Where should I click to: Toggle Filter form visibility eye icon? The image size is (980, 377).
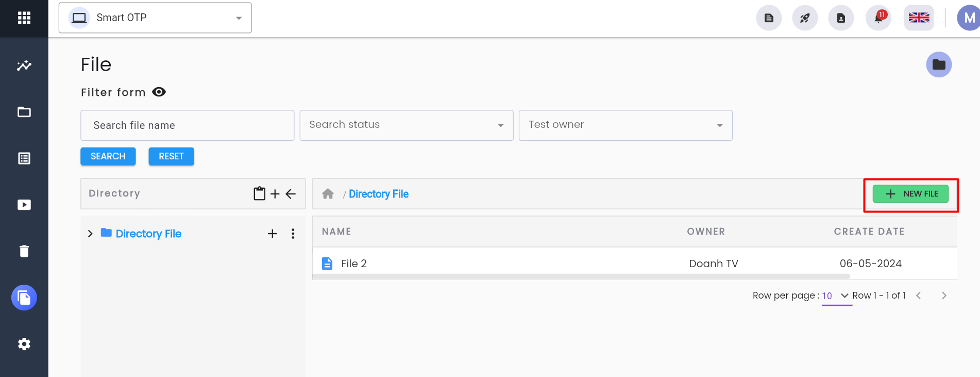[159, 92]
